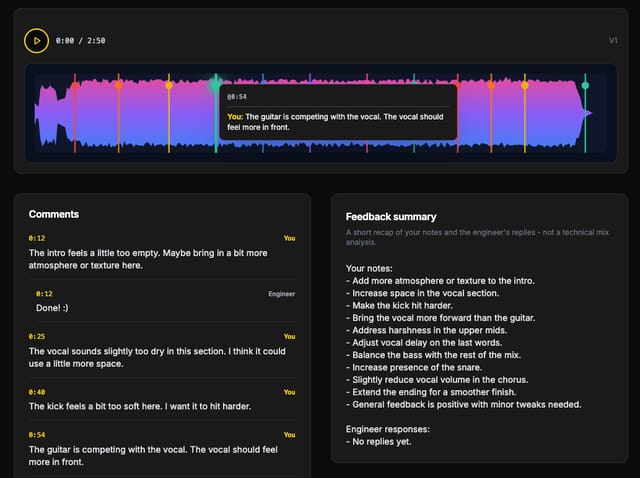Click the Comments panel heading
640x478 pixels.
pos(54,214)
